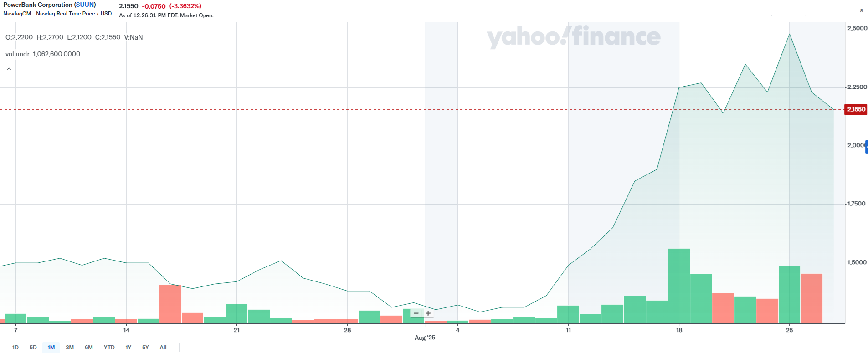Image resolution: width=868 pixels, height=353 pixels.
Task: Choose the 1Y range
Action: pos(128,348)
